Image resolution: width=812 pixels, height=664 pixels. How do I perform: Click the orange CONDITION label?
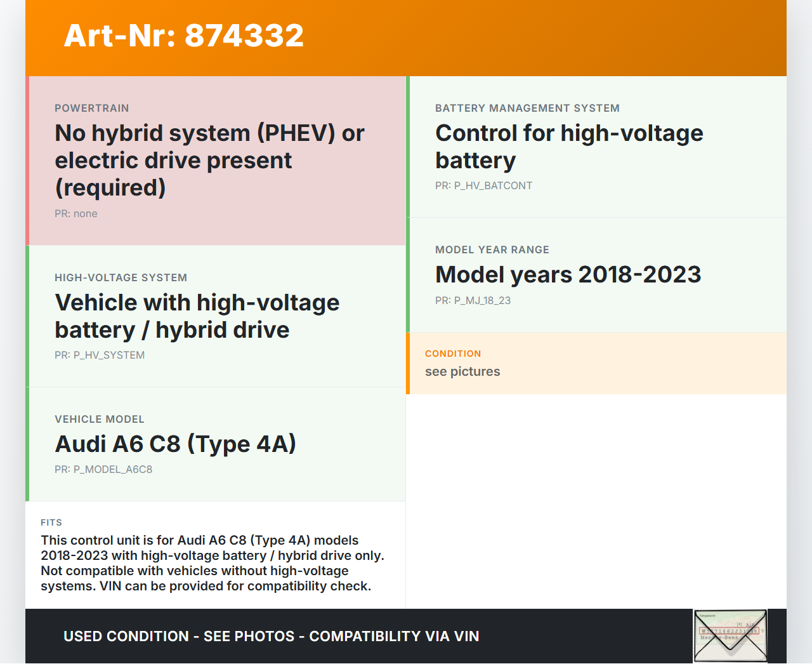click(453, 354)
